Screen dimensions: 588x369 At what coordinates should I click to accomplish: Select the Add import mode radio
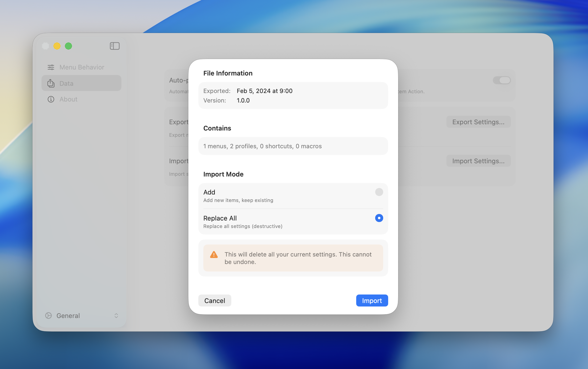pyautogui.click(x=379, y=192)
